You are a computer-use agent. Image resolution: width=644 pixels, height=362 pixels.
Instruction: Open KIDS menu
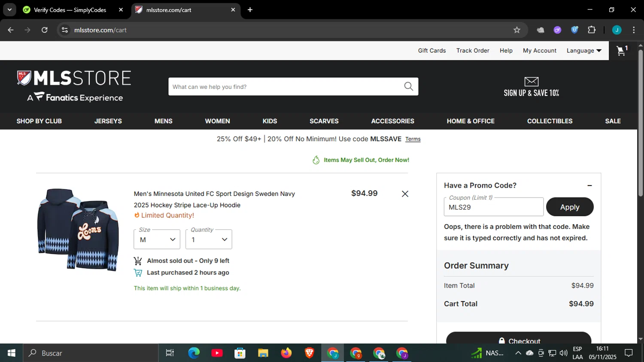270,121
